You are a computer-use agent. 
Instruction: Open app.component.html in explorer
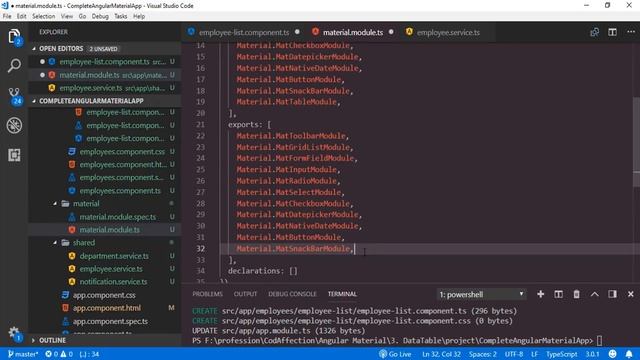coord(107,308)
